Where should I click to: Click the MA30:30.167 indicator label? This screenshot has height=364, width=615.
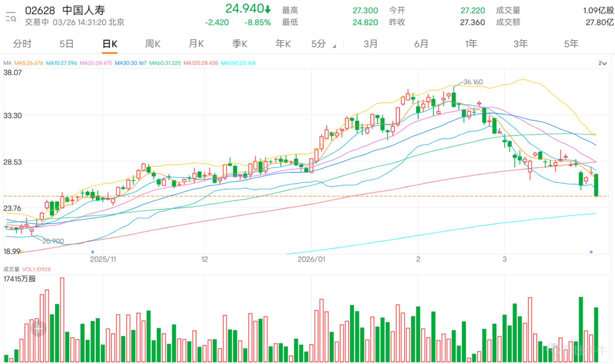coord(131,63)
